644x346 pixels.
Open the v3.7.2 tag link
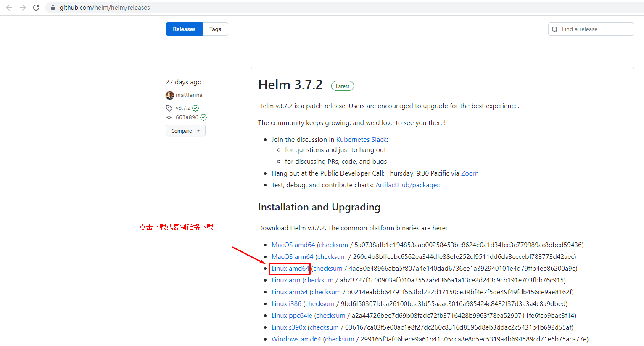[x=183, y=108]
